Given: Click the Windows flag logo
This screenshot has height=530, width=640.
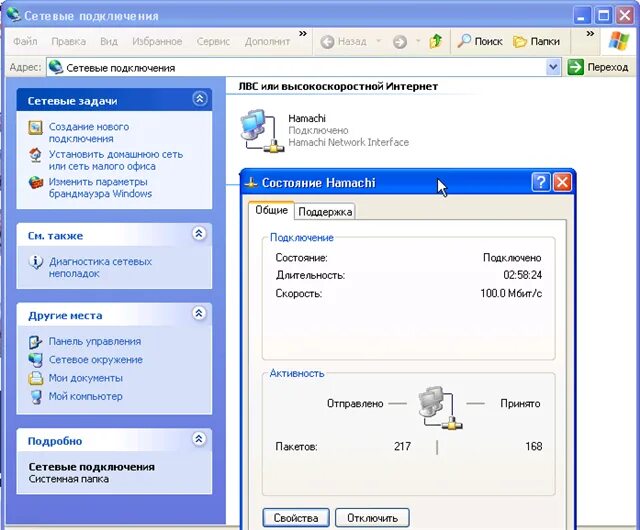Looking at the screenshot, I should [619, 41].
